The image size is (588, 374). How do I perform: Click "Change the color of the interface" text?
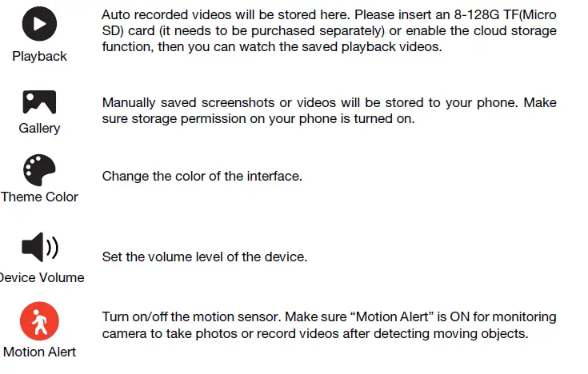(202, 176)
